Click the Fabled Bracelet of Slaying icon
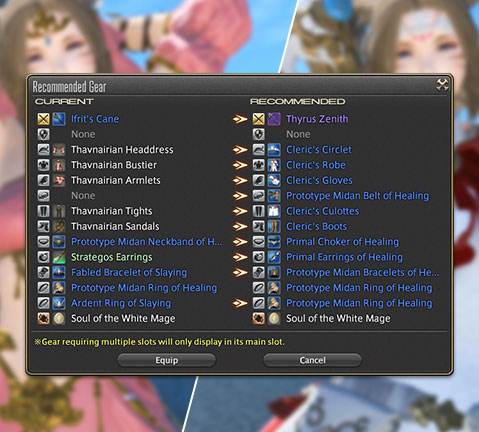 pyautogui.click(x=59, y=272)
